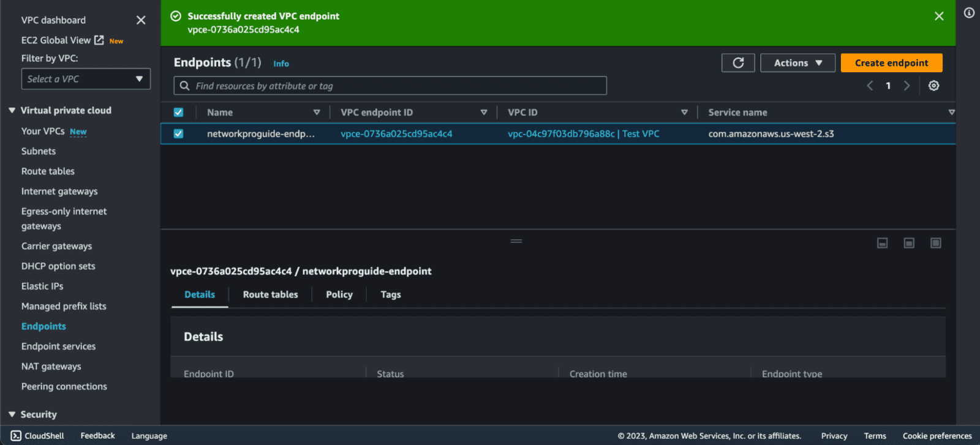Minimize the details split panel to bottom
The width and height of the screenshot is (980, 445).
click(883, 243)
